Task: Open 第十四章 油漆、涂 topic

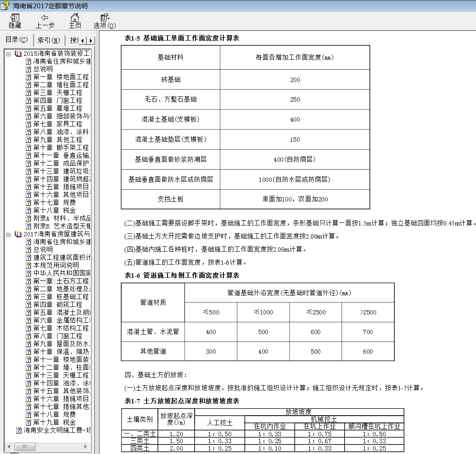Action: (x=62, y=384)
